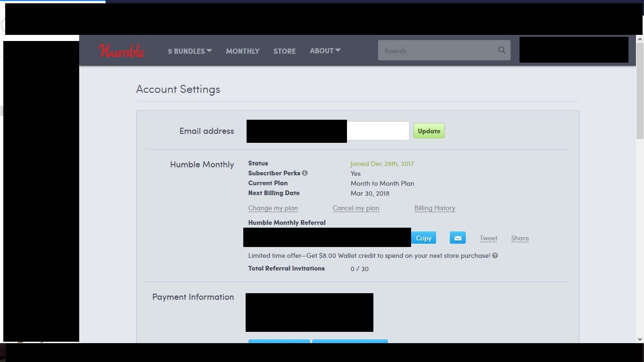
Task: Click the search magnifier icon
Action: click(502, 50)
